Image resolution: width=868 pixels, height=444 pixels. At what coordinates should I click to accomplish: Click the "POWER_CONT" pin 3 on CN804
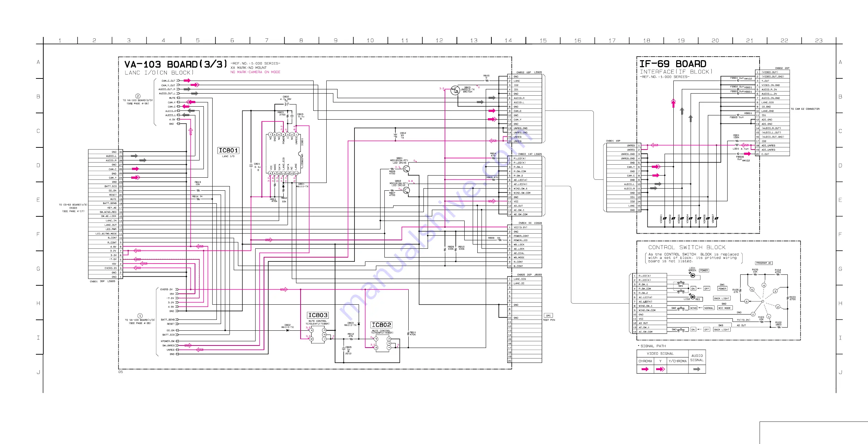524,236
